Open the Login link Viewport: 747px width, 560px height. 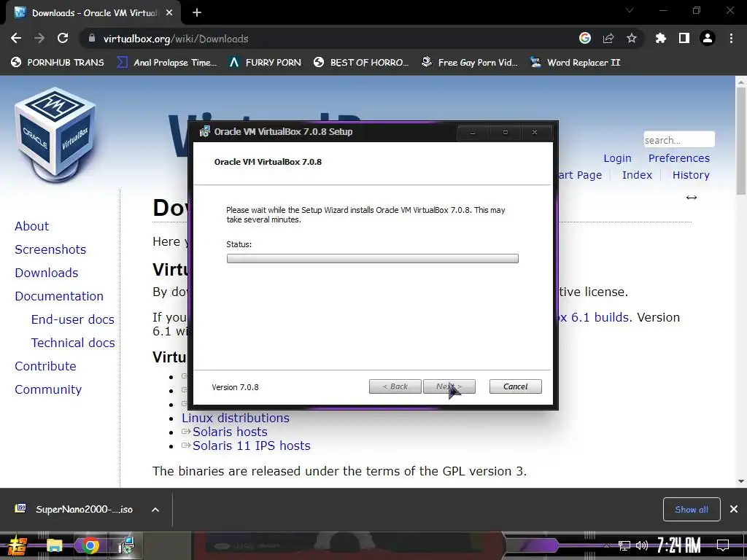click(617, 158)
